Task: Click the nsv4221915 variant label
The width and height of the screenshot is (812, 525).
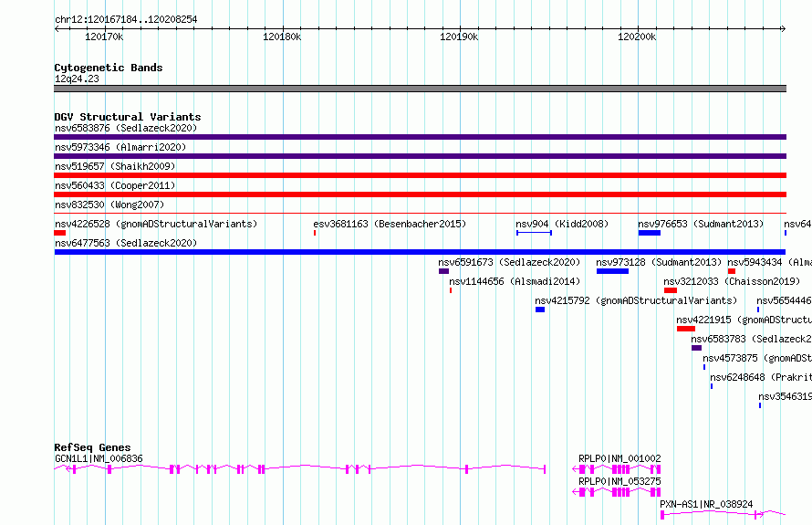Action: pos(744,320)
